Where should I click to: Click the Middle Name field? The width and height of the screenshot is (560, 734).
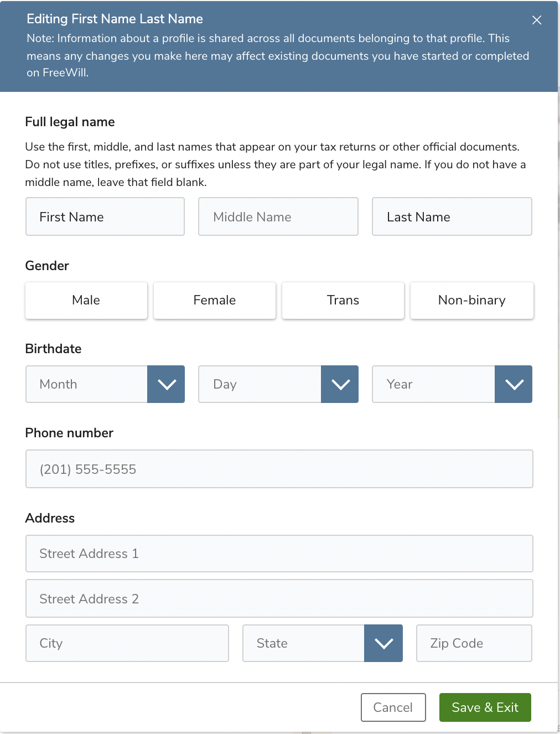(x=278, y=216)
